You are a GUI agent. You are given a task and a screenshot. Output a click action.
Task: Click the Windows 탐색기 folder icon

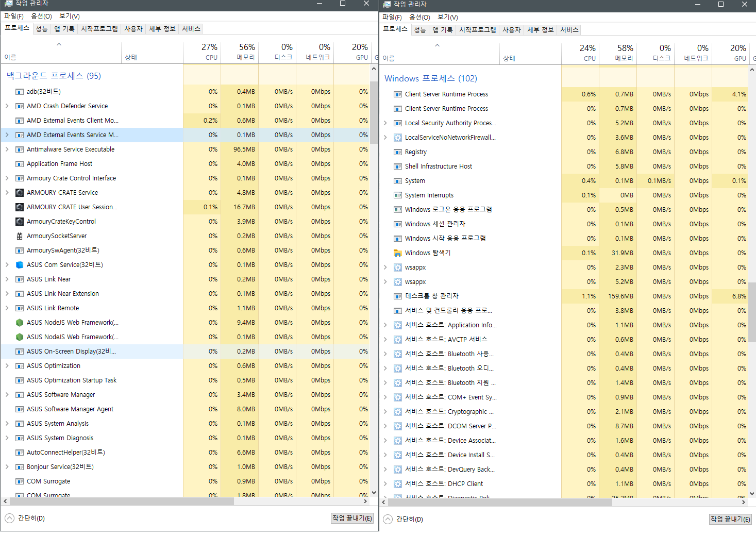click(398, 253)
